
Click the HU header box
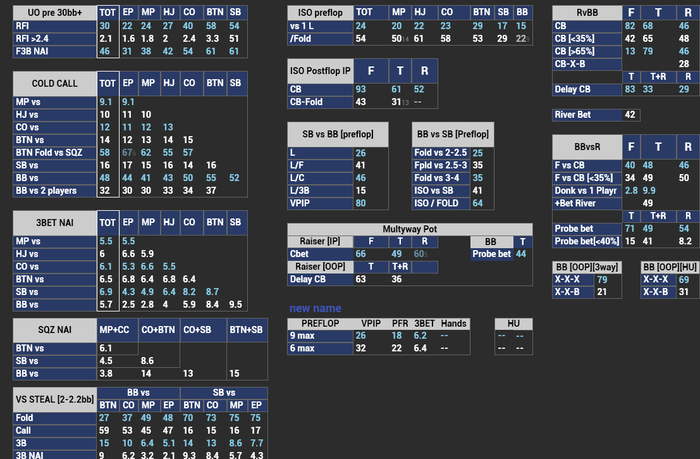click(x=513, y=324)
